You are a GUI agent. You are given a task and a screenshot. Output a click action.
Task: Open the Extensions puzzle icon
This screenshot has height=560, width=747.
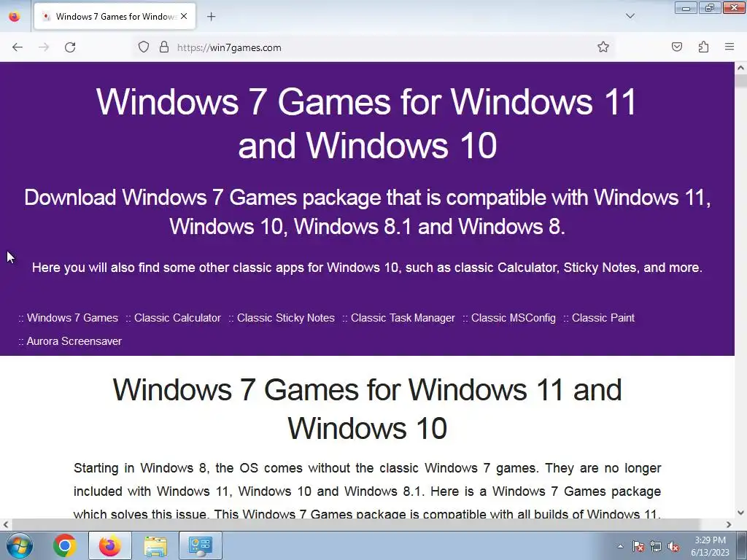pyautogui.click(x=703, y=47)
